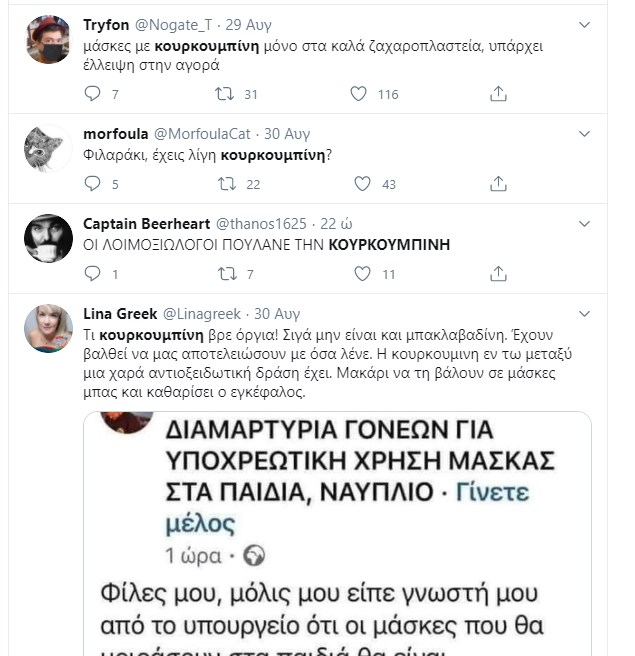Share morfoula's tweet
The height and width of the screenshot is (656, 635).
coord(497,184)
